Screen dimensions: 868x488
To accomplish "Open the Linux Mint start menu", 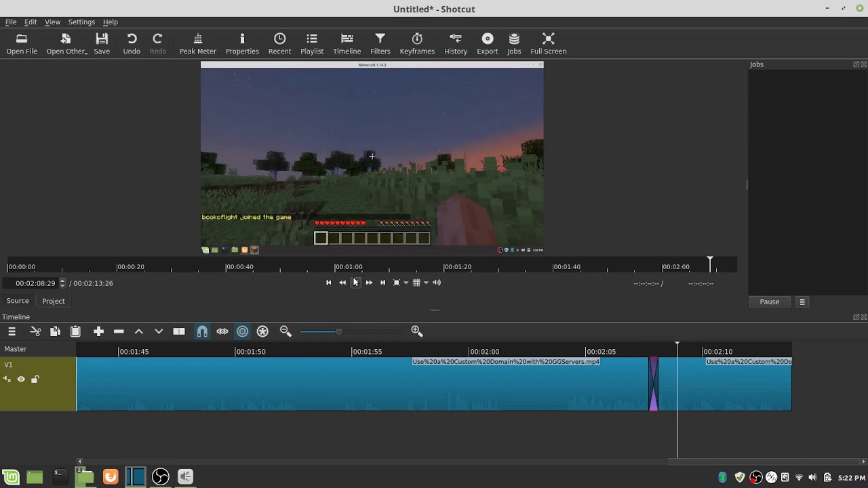I will click(11, 477).
